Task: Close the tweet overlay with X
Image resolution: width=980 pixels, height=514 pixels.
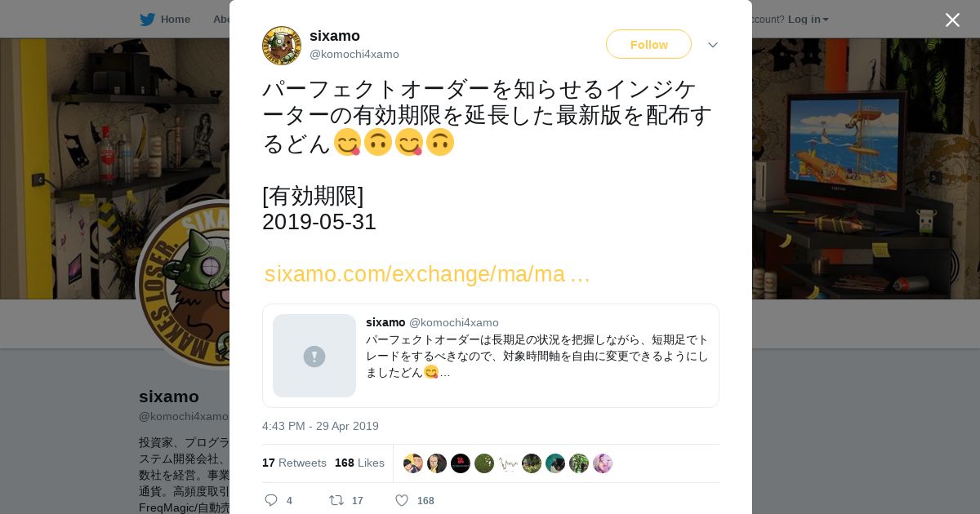Action: tap(952, 20)
